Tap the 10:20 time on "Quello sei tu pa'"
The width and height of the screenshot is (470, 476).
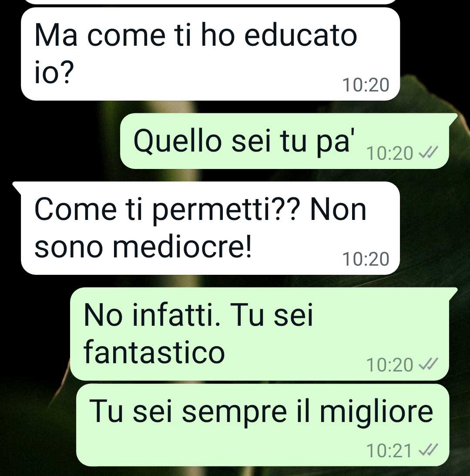coord(389,153)
